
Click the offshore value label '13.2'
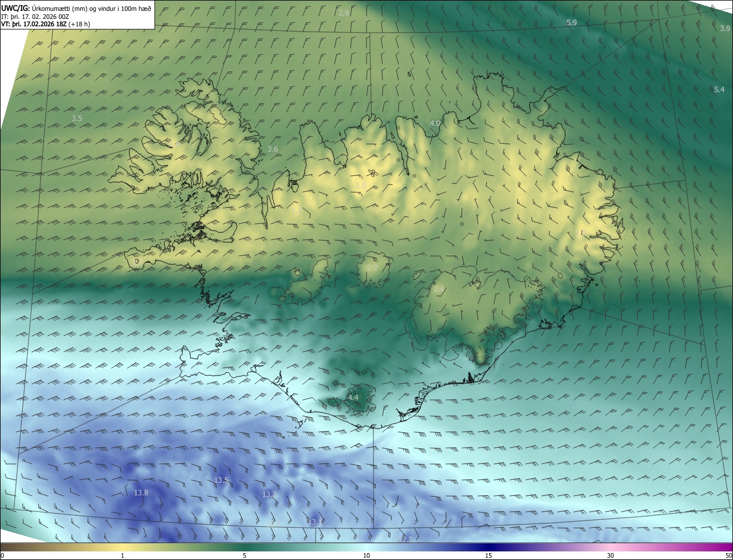[x=269, y=494]
